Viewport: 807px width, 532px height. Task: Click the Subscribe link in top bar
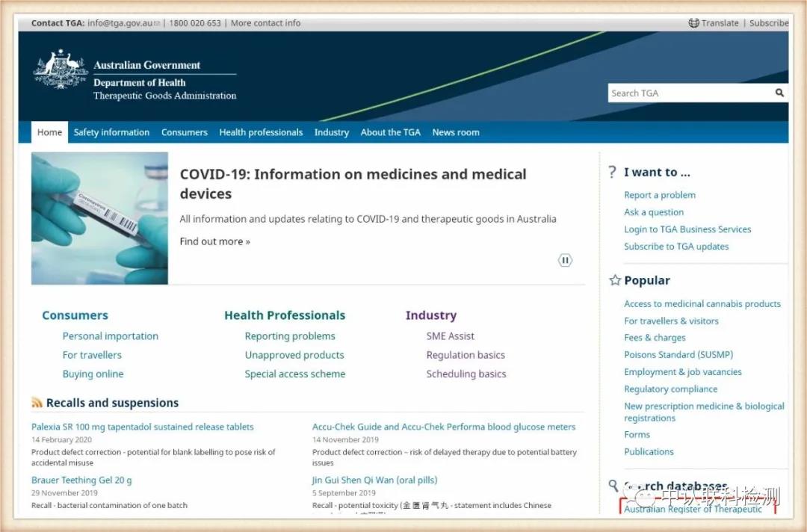pyautogui.click(x=768, y=23)
